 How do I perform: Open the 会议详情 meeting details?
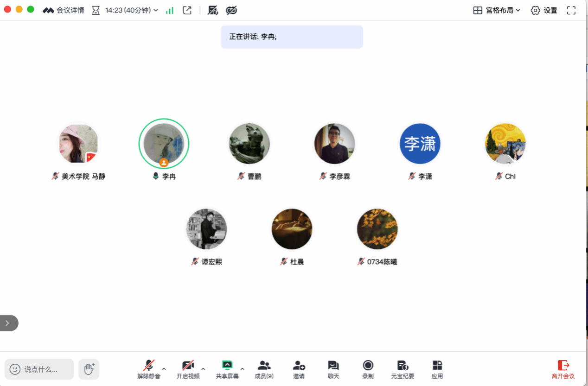click(64, 10)
